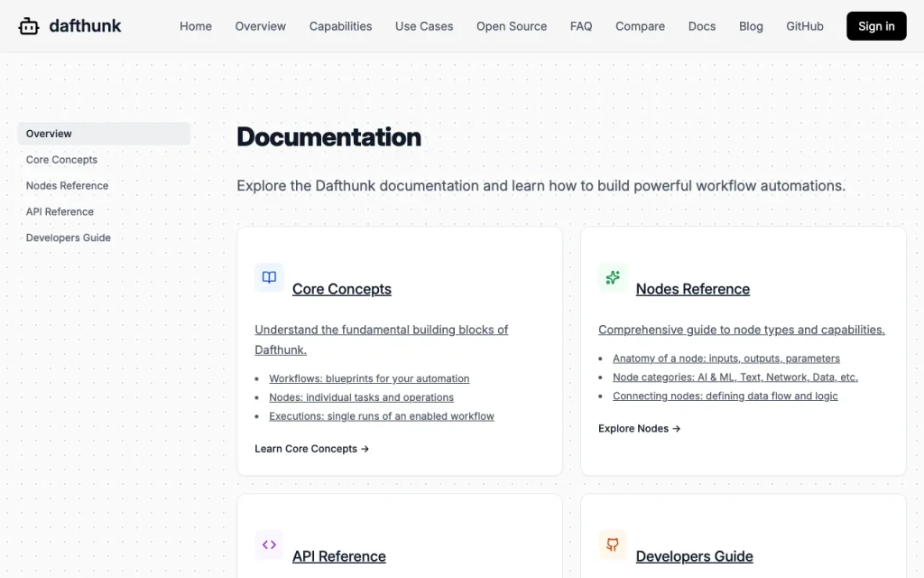924x578 pixels.
Task: Click the Nodes Reference card heading
Action: pyautogui.click(x=693, y=289)
